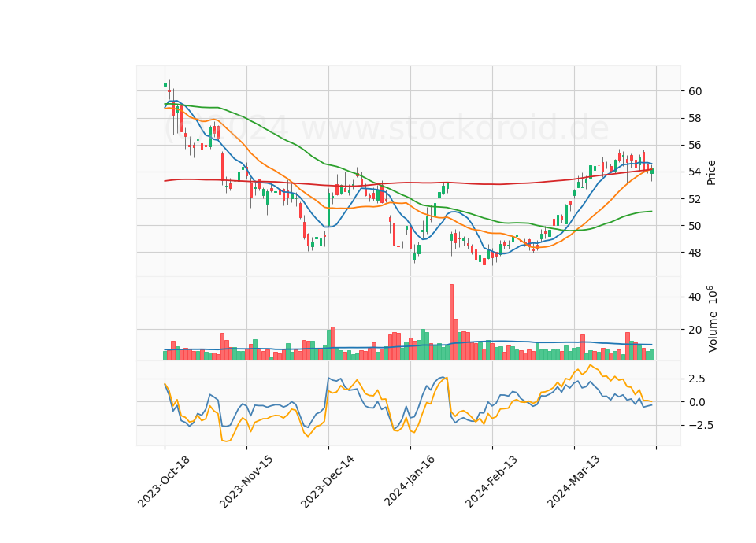756x543 pixels.
Task: Click the 60 price axis value
Action: coord(695,91)
